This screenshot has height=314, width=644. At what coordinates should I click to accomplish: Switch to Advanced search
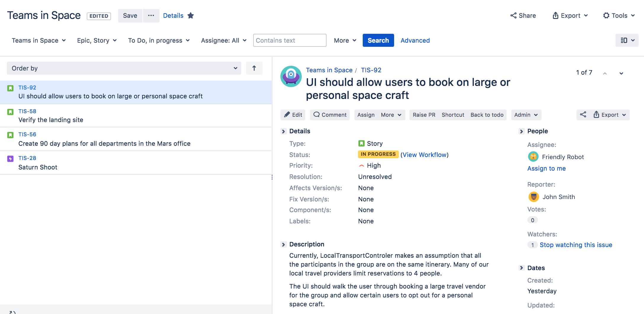point(415,40)
